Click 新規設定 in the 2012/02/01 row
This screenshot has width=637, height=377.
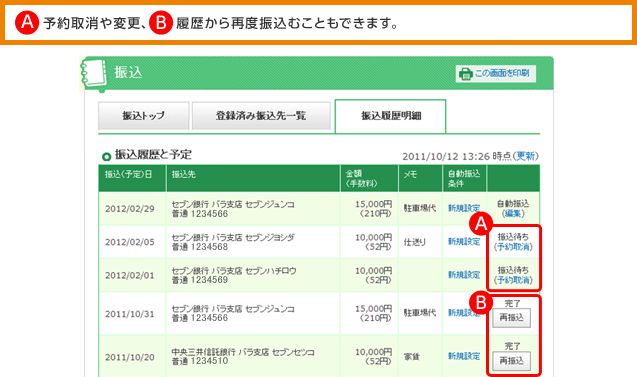pos(464,275)
